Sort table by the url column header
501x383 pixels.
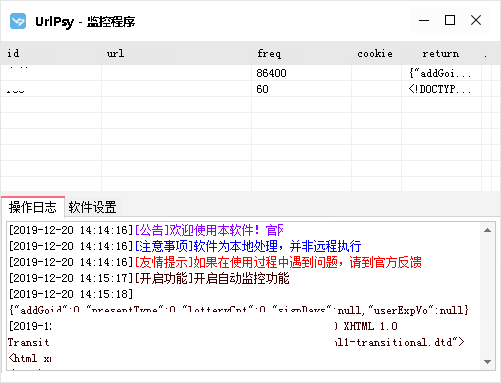click(176, 53)
